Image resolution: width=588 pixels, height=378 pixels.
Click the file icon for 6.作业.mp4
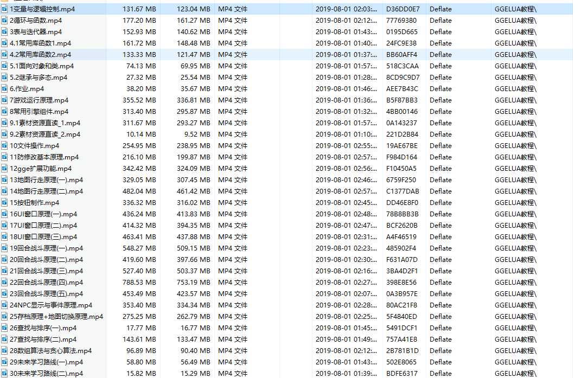point(4,88)
